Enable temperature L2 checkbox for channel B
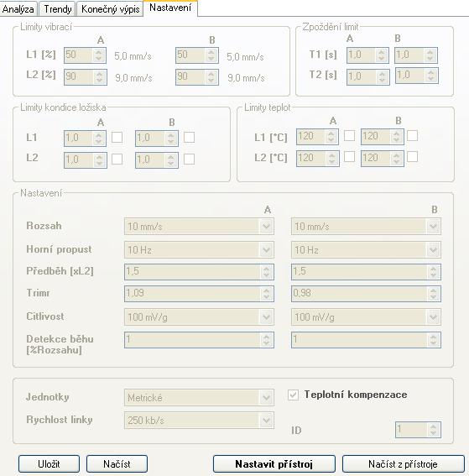The width and height of the screenshot is (469, 476). [412, 157]
